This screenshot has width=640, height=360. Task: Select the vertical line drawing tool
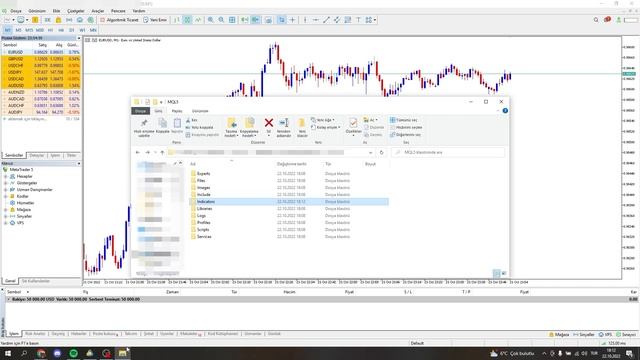pos(304,20)
